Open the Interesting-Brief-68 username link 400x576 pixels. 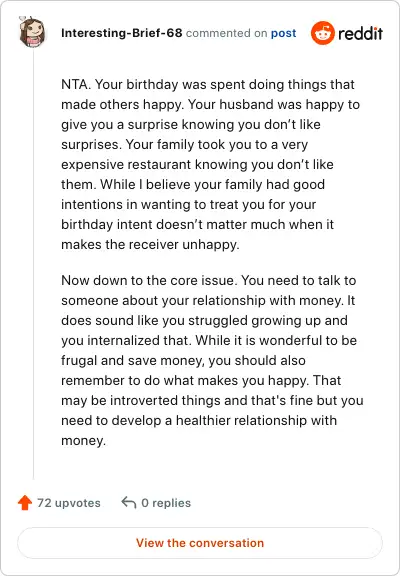(122, 33)
